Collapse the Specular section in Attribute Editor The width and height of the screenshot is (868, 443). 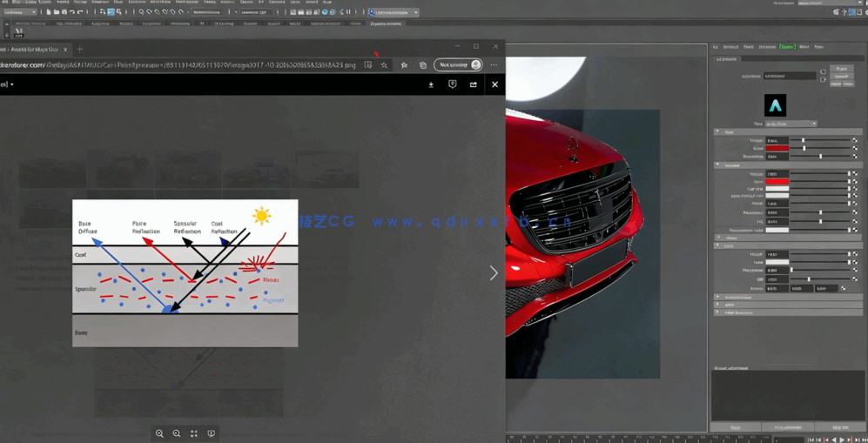click(x=718, y=165)
